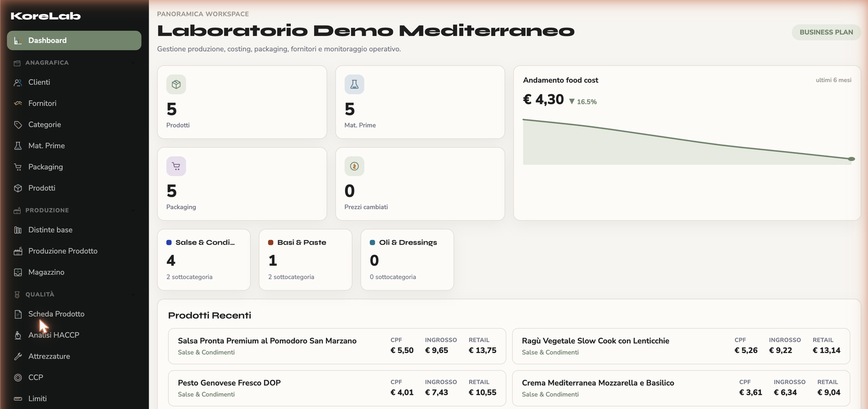
Task: Open Crema Mediterranea Mozzarella e Basilico
Action: coord(681,388)
